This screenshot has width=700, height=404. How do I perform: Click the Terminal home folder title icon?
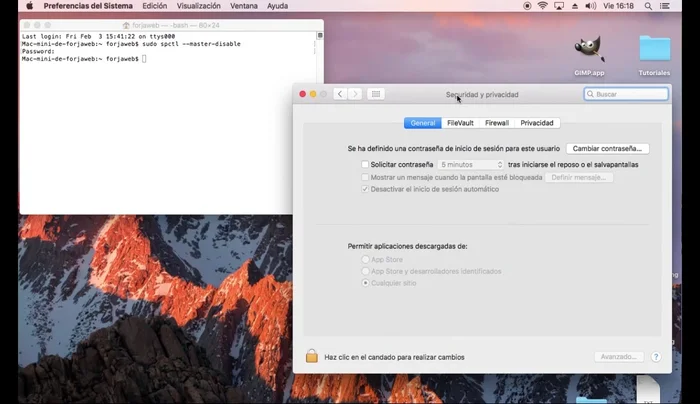click(x=126, y=25)
